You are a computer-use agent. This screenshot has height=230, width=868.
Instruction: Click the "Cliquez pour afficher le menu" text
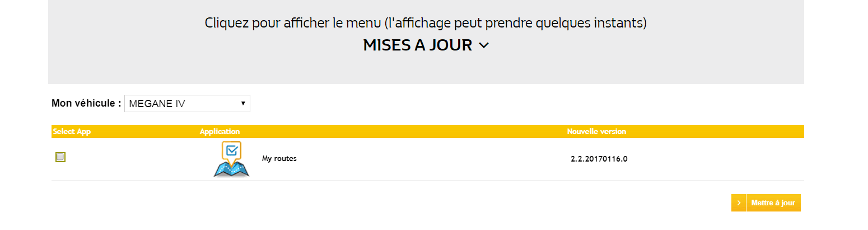tap(426, 23)
